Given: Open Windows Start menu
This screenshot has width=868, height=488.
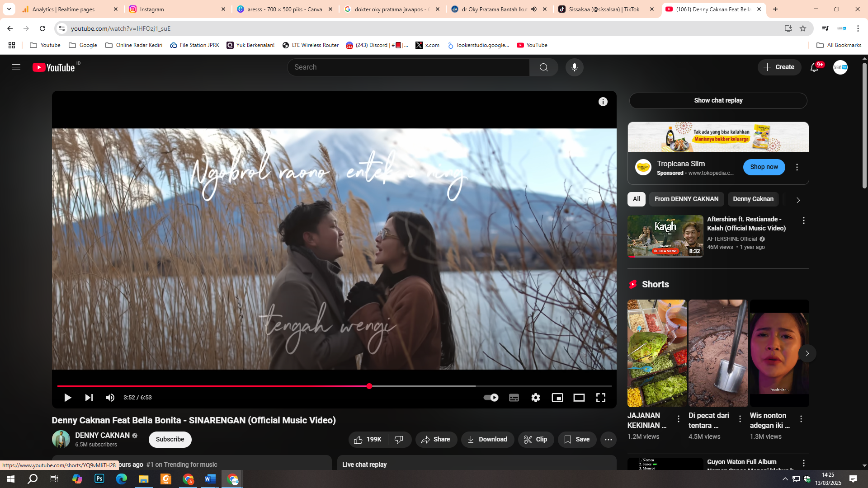Looking at the screenshot, I should 11,479.
